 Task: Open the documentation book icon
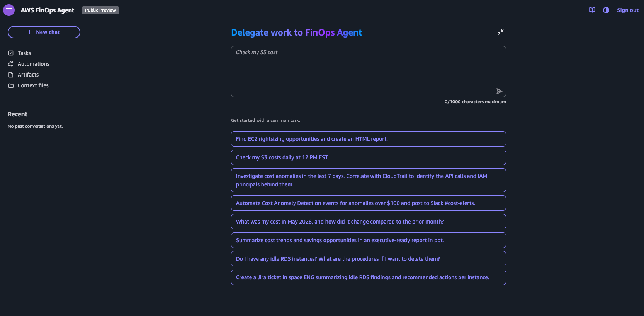pos(592,10)
